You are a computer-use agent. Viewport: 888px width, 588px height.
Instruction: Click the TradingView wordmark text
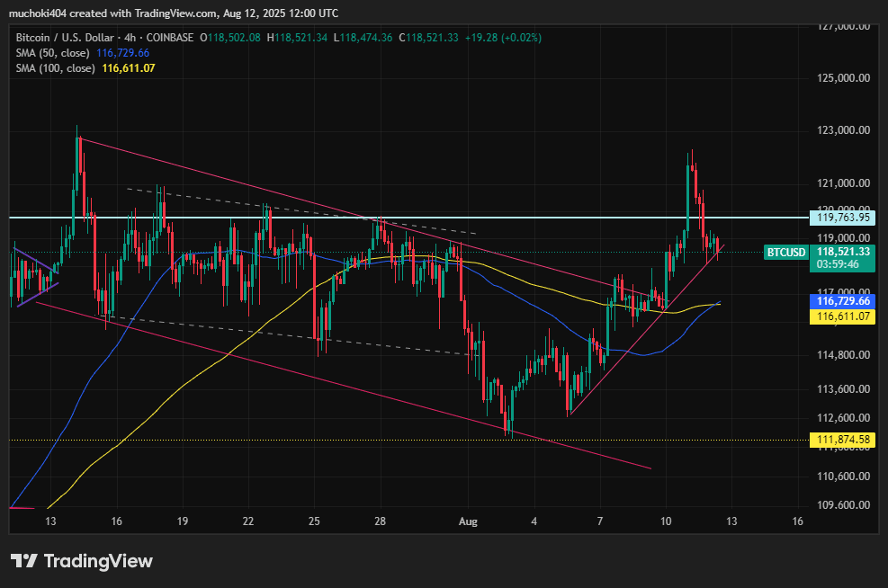[99, 561]
